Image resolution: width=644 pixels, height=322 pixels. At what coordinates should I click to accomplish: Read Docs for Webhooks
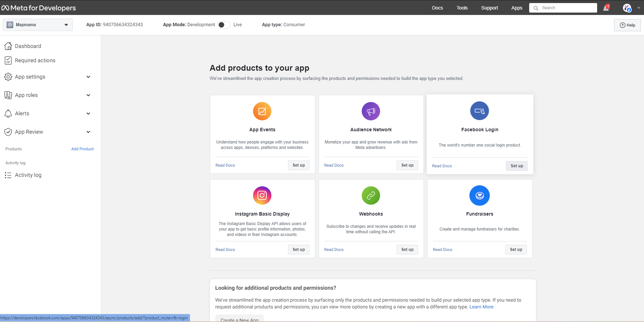pos(334,250)
